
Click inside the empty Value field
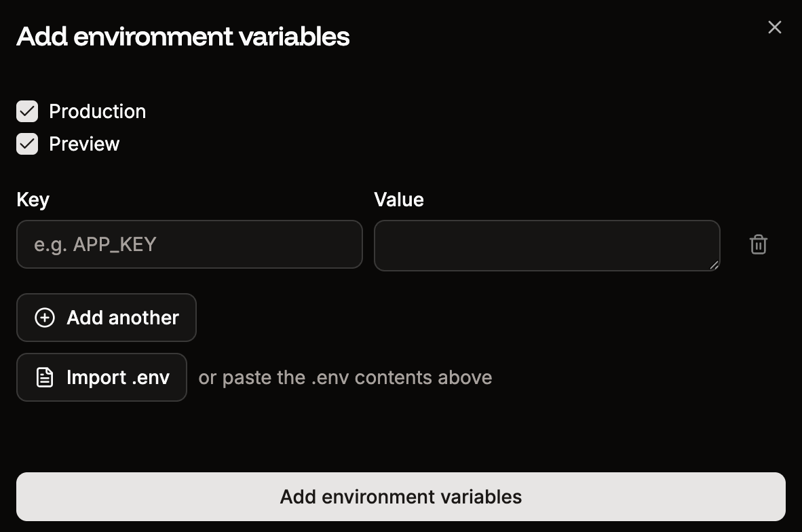547,244
